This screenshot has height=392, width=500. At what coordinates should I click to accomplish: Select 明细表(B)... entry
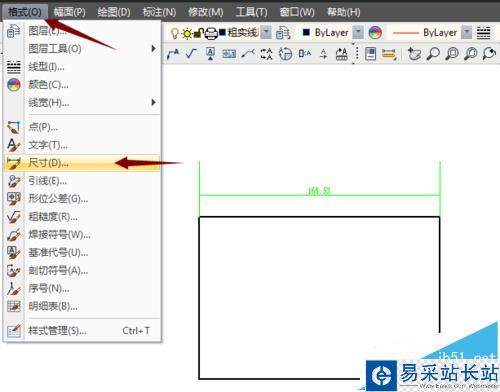[x=82, y=306]
